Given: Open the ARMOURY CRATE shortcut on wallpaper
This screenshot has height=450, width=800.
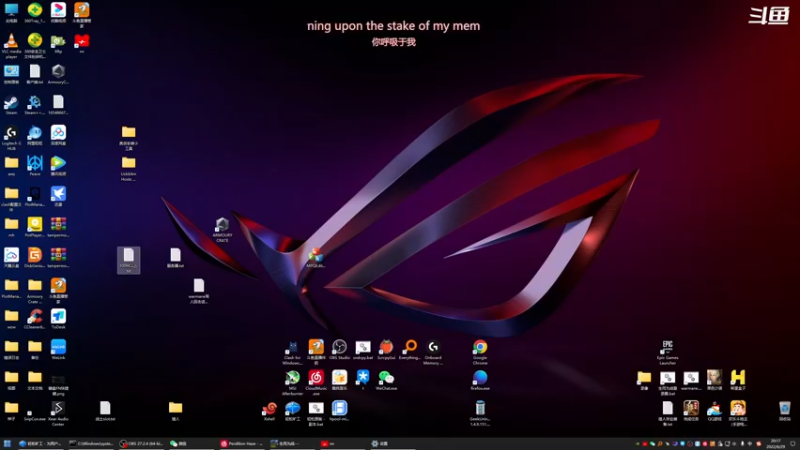Looking at the screenshot, I should click(x=222, y=230).
